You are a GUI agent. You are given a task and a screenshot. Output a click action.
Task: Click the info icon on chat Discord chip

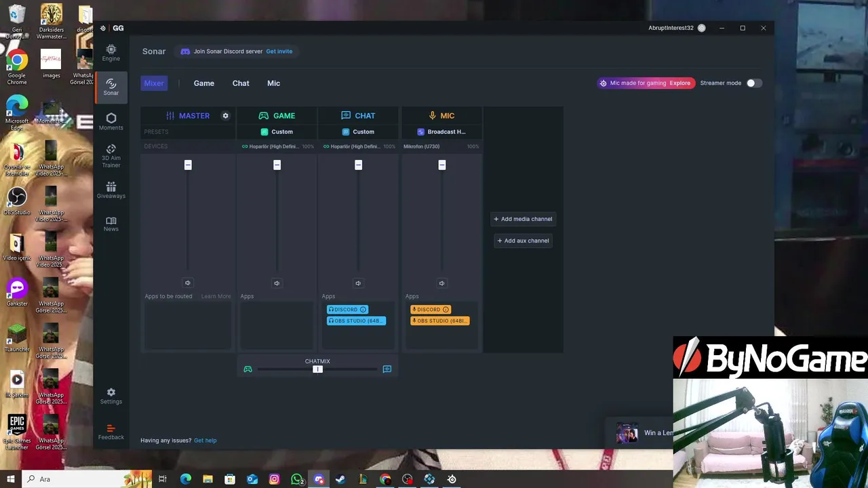[x=363, y=310]
